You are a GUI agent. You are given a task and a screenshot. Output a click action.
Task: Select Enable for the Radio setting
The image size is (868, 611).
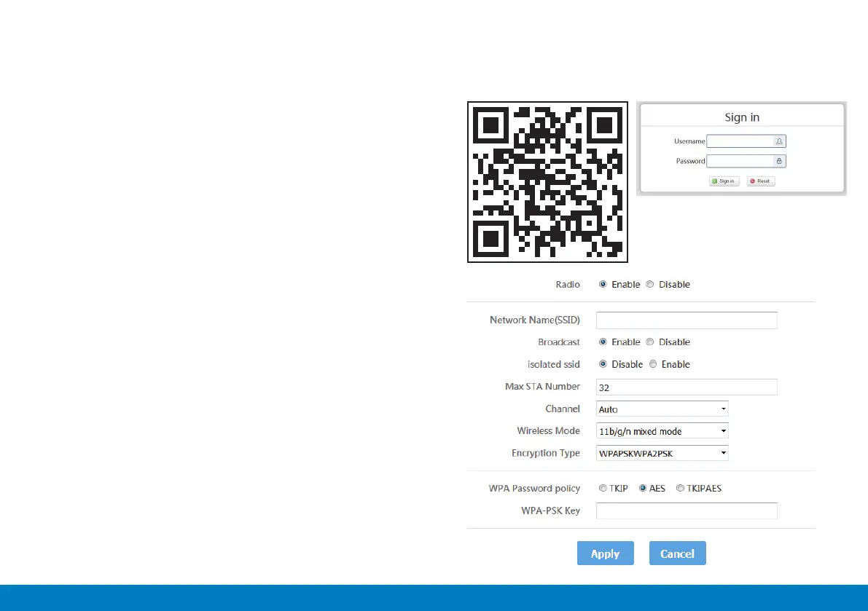603,284
